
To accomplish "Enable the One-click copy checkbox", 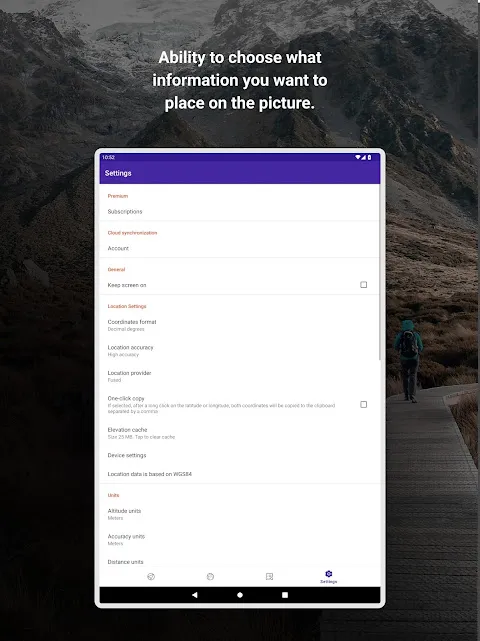I will click(x=363, y=404).
